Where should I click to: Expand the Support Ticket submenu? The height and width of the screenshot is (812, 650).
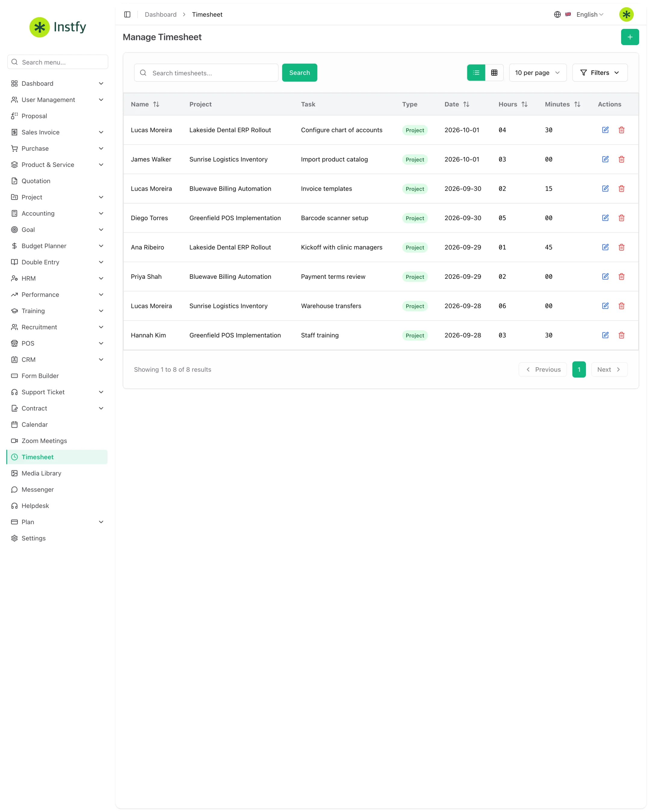(57, 392)
